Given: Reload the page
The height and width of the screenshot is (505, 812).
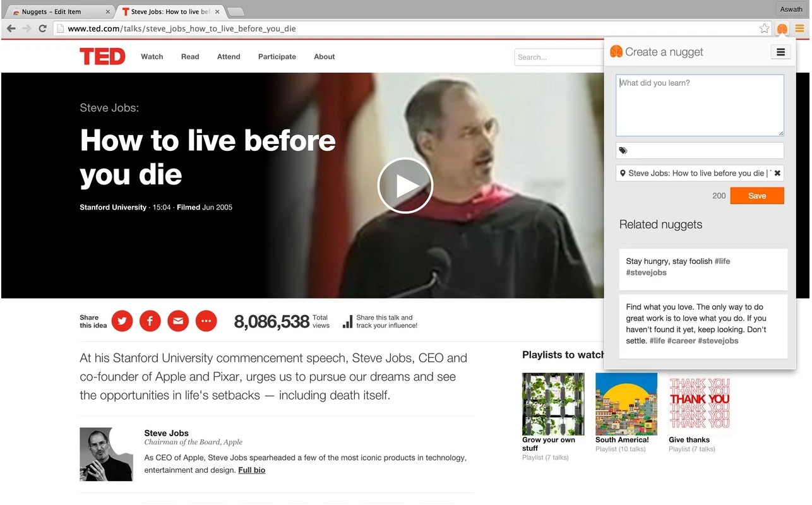Looking at the screenshot, I should coord(43,28).
